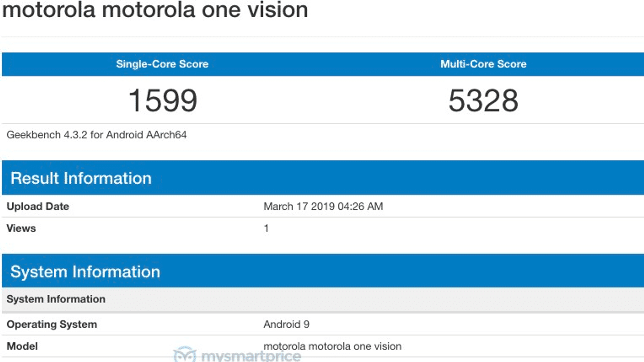Select the Upload Date row label
The height and width of the screenshot is (362, 644).
[x=38, y=206]
